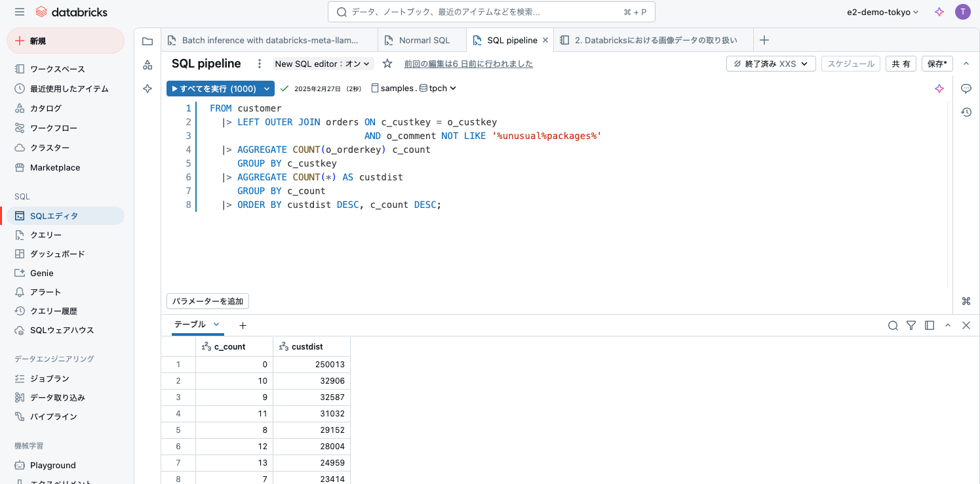This screenshot has width=980, height=484.
Task: Toggle the results column panel icon
Action: coord(929,325)
